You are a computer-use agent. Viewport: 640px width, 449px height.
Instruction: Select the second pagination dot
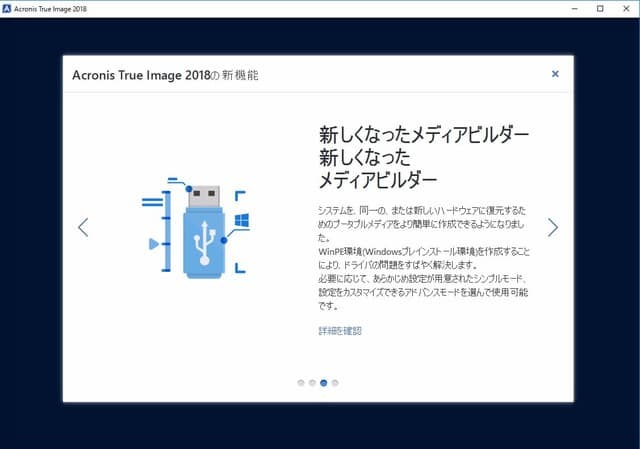312,382
